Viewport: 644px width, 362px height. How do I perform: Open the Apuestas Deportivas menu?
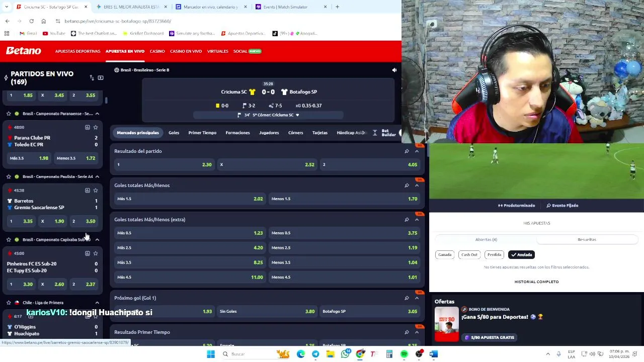[77, 51]
